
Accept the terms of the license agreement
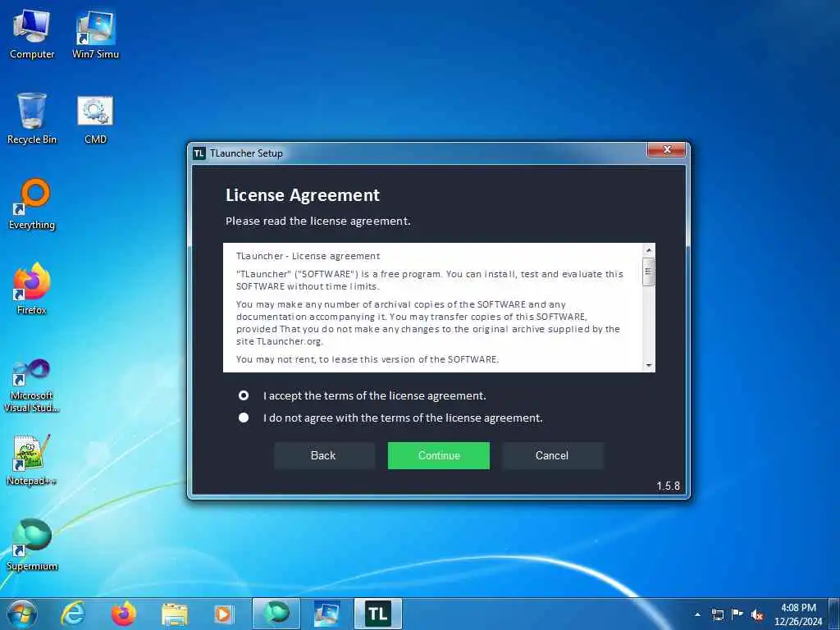(244, 395)
